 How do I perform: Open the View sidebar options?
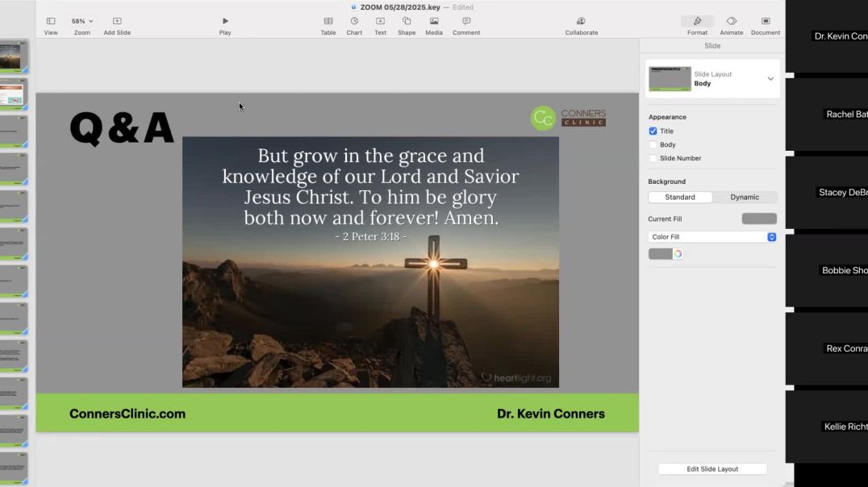click(50, 26)
